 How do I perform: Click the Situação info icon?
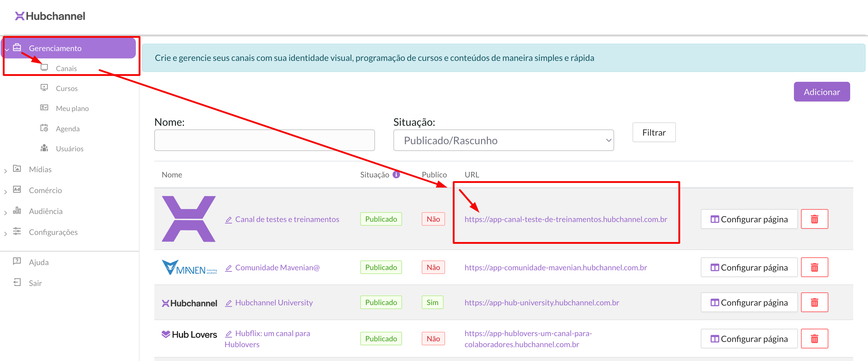point(396,175)
